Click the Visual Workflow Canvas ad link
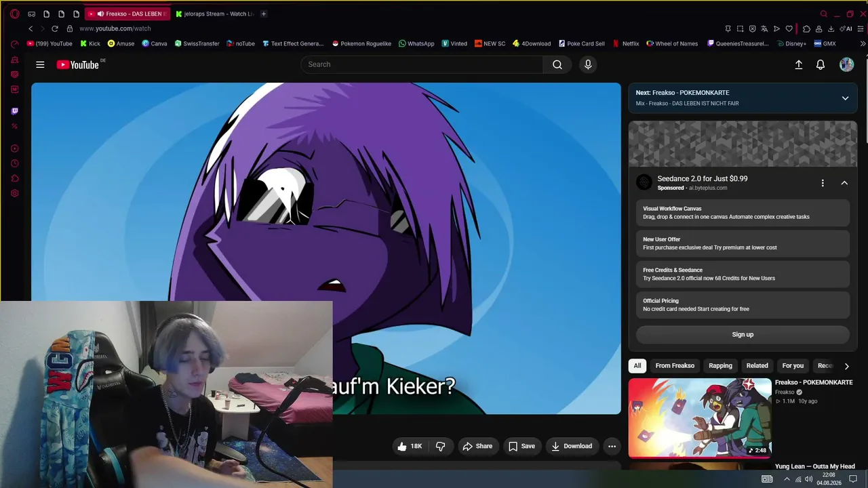 [743, 213]
